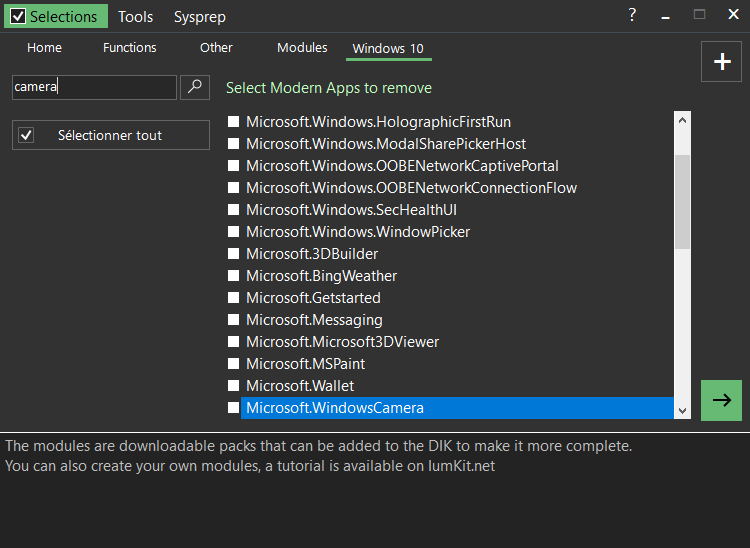
Task: Click the list scrollbar up arrow
Action: pyautogui.click(x=683, y=120)
